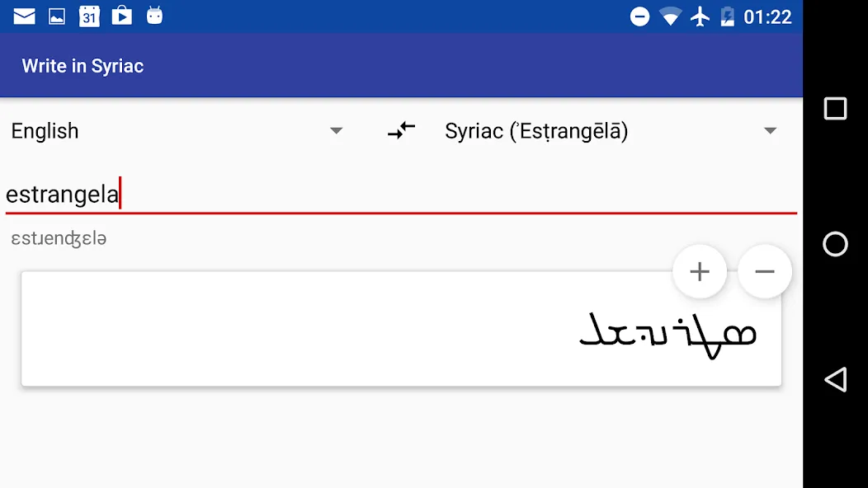Open recent apps with square button

[835, 109]
